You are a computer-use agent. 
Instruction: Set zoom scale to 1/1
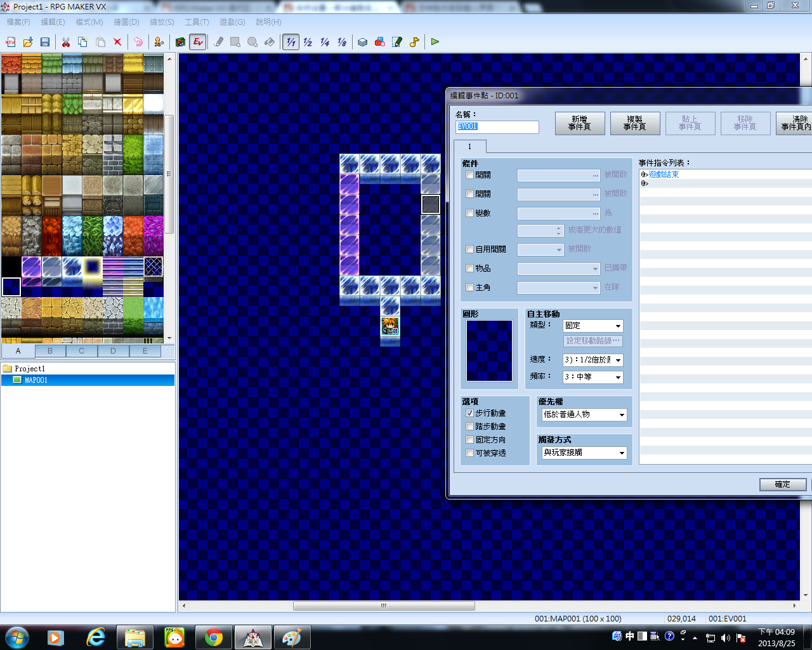[x=291, y=42]
